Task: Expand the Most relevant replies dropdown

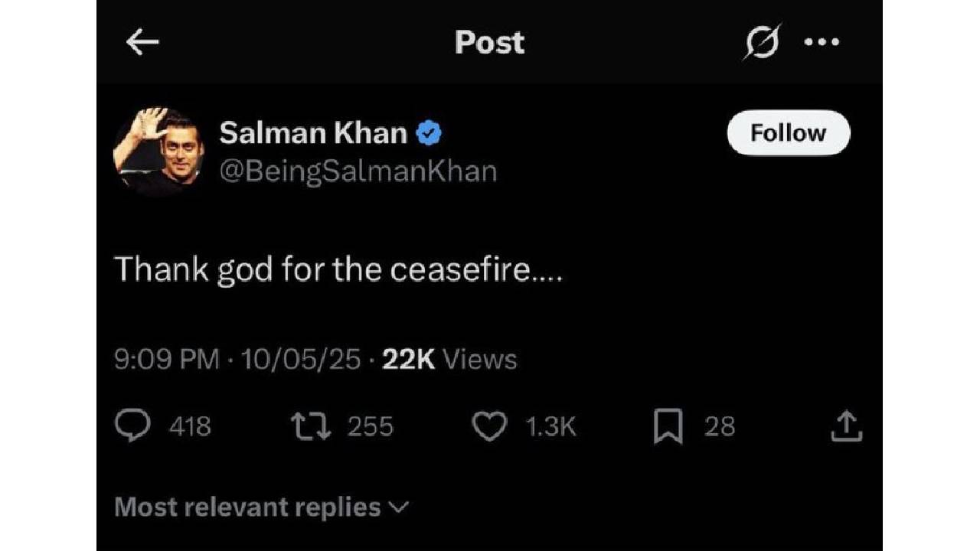Action: [261, 507]
